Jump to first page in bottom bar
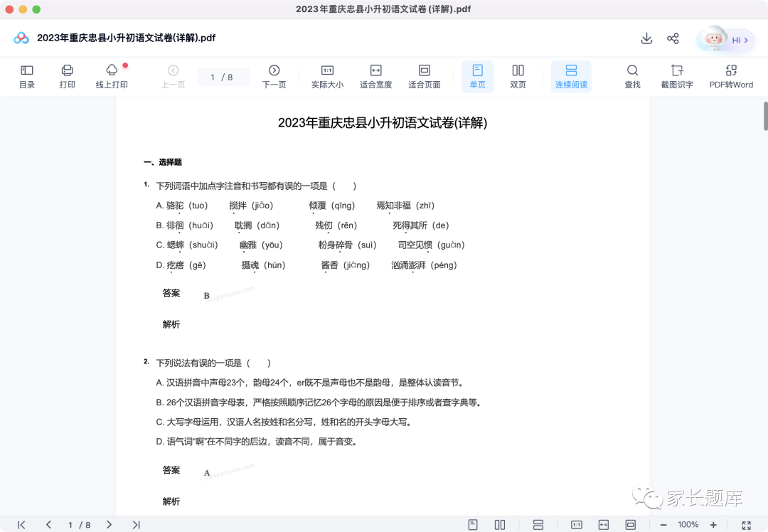Image resolution: width=768 pixels, height=532 pixels. click(21, 525)
